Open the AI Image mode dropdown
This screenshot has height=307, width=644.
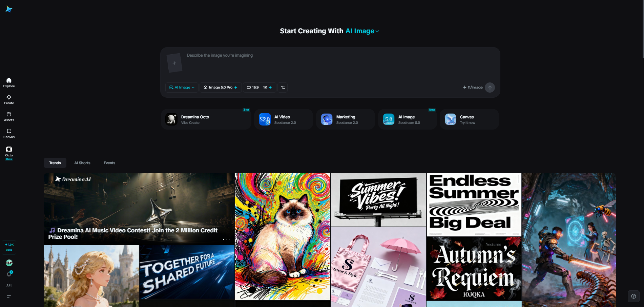[182, 88]
